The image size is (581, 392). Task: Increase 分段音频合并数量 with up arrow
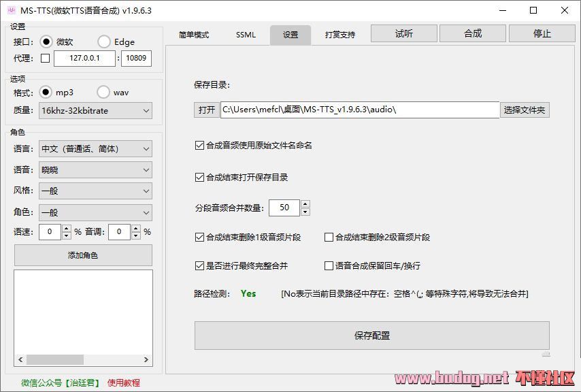coord(305,204)
